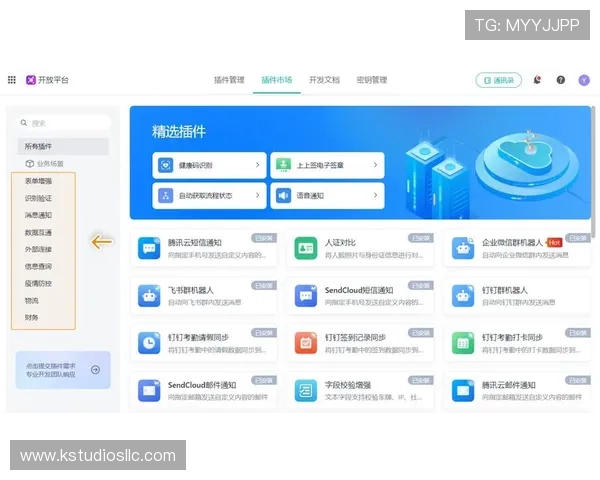Screen dimensions: 600x480
Task: Click 钉钉考勤打卡同步 title text
Action: (x=512, y=338)
